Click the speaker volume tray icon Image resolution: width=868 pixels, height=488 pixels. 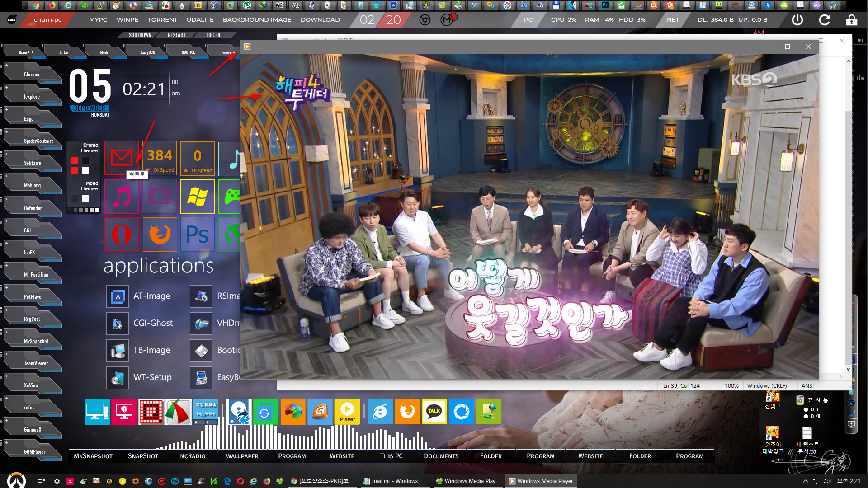pyautogui.click(x=827, y=481)
